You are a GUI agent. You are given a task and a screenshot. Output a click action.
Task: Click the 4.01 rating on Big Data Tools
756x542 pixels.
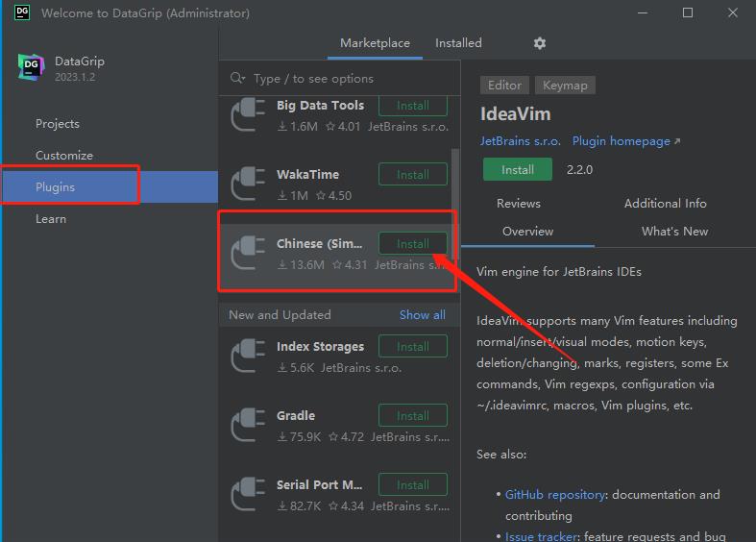point(343,127)
